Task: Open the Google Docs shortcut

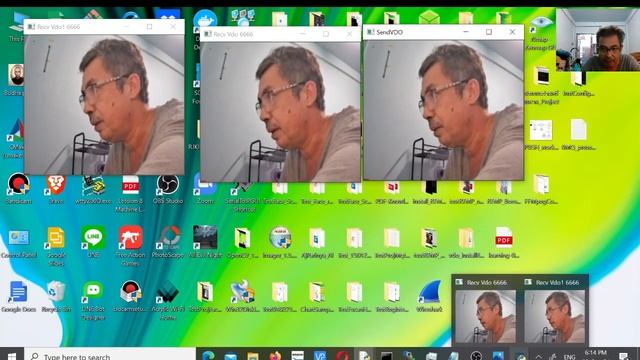Action: [x=18, y=296]
